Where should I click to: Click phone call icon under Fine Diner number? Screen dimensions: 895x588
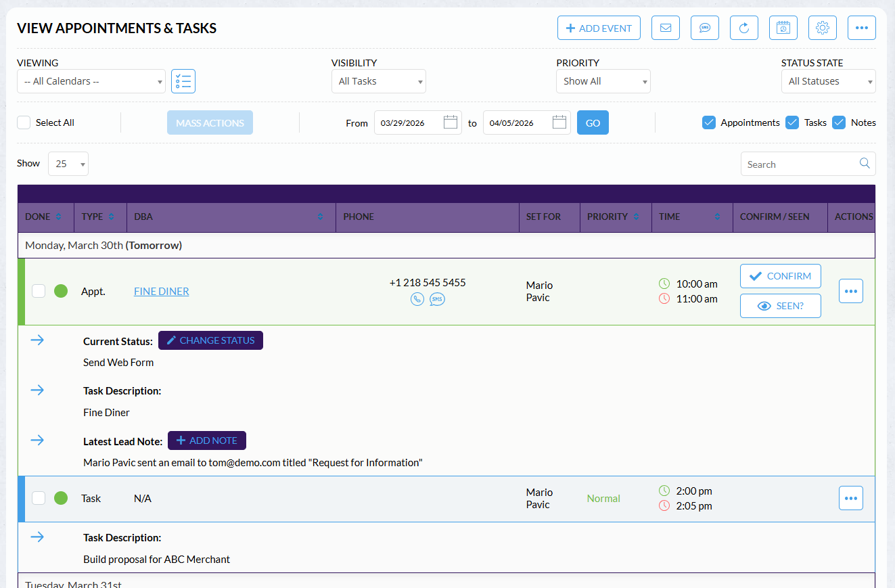tap(417, 299)
